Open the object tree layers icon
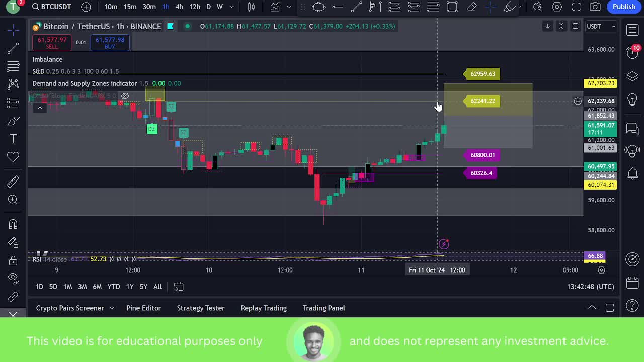The height and width of the screenshot is (362, 644). (633, 76)
